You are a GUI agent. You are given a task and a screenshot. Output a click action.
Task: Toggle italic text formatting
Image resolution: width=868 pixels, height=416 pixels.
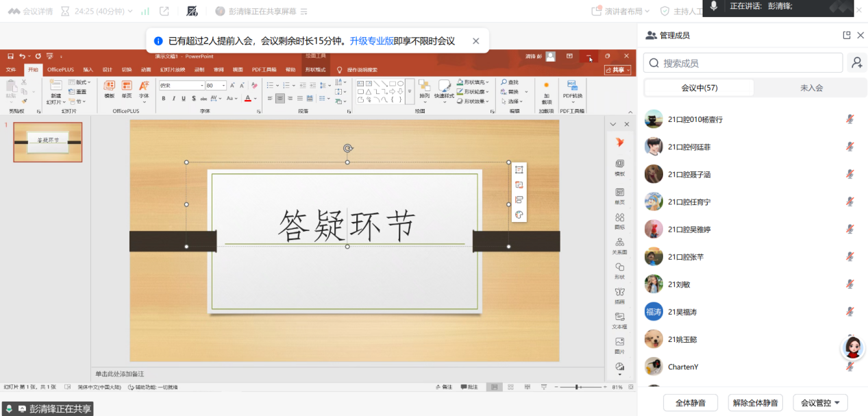[x=173, y=99]
